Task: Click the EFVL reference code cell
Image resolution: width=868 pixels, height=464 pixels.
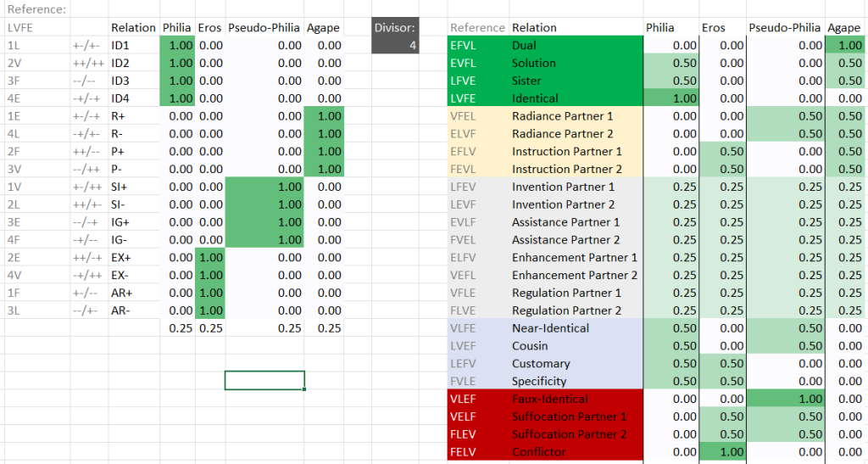Action: click(x=478, y=46)
